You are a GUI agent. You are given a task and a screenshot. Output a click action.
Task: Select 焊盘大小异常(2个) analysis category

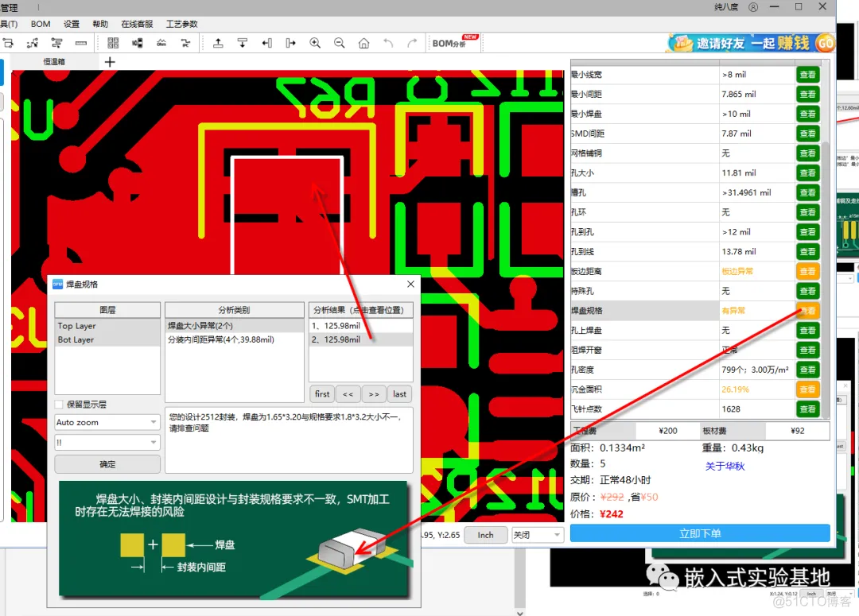(235, 325)
